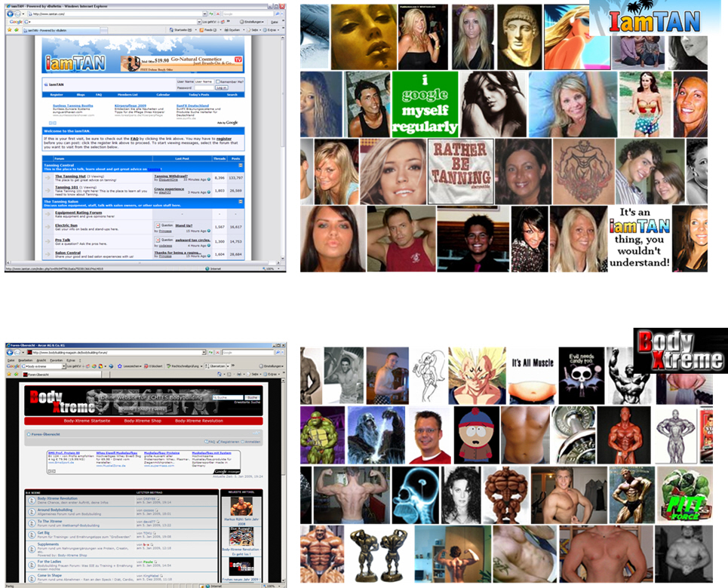Open Equipment Rating Forum link
The height and width of the screenshot is (588, 728).
(78, 213)
